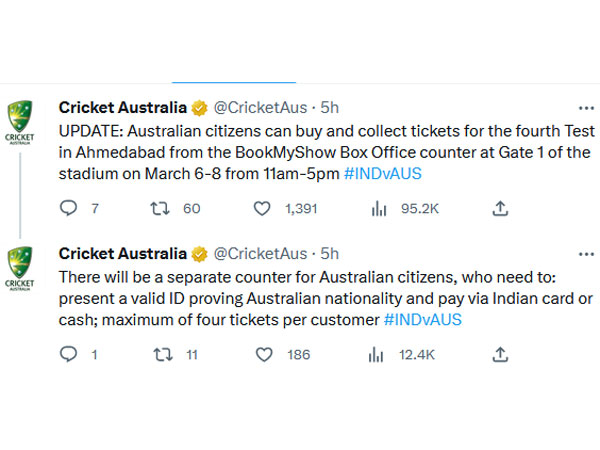Open the first tweet's 5h timestamp
Image resolution: width=600 pixels, height=450 pixels.
tap(329, 107)
